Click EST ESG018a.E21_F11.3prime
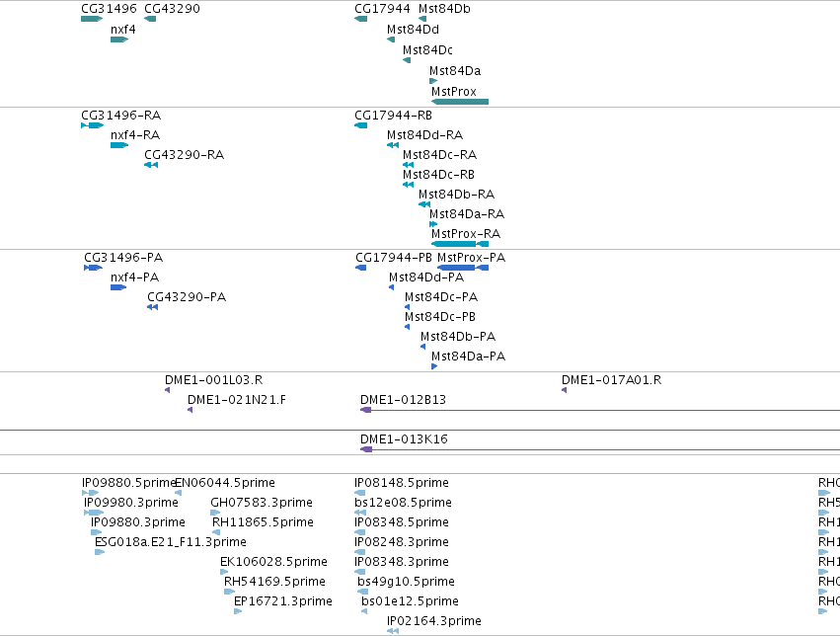This screenshot has width=840, height=636. [x=171, y=543]
